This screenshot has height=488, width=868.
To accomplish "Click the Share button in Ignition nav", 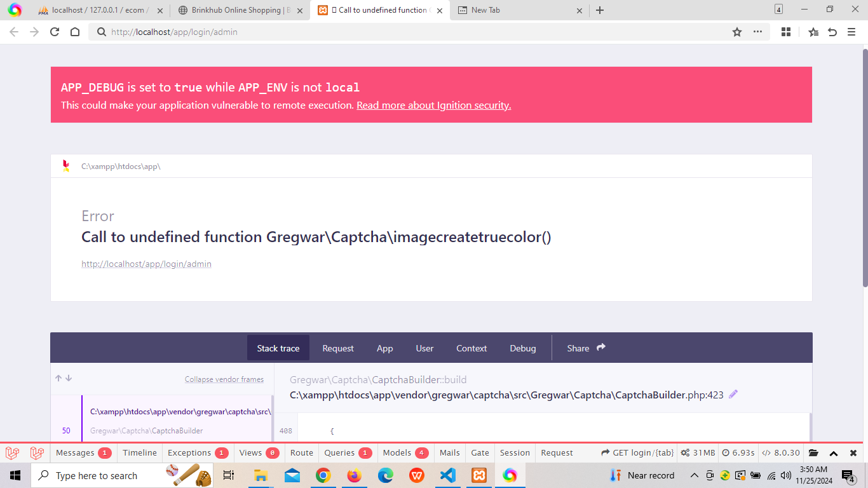I will pyautogui.click(x=586, y=348).
